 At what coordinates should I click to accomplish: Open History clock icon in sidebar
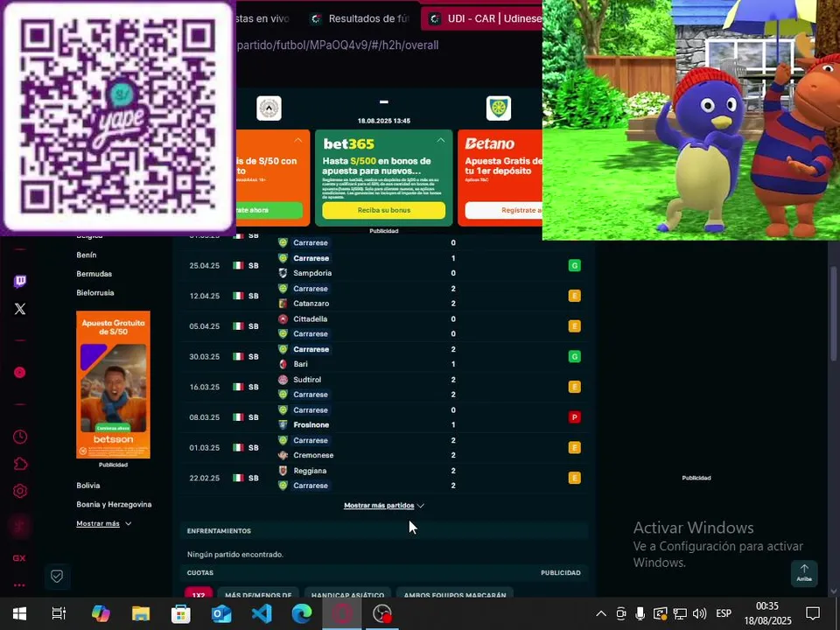pyautogui.click(x=20, y=437)
